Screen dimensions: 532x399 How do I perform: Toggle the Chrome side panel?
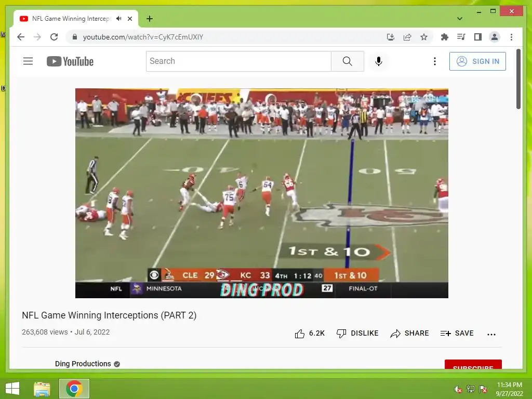[x=478, y=37]
